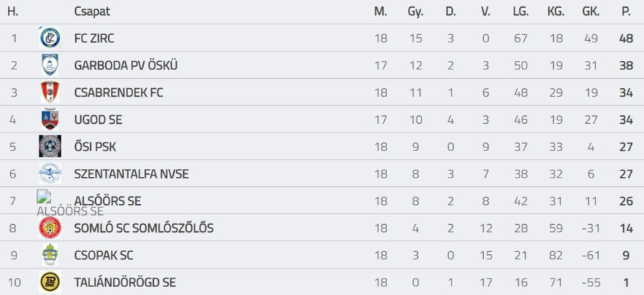The height and width of the screenshot is (295, 644).
Task: Click the Garboda PV Öskü crest
Action: pos(49,65)
